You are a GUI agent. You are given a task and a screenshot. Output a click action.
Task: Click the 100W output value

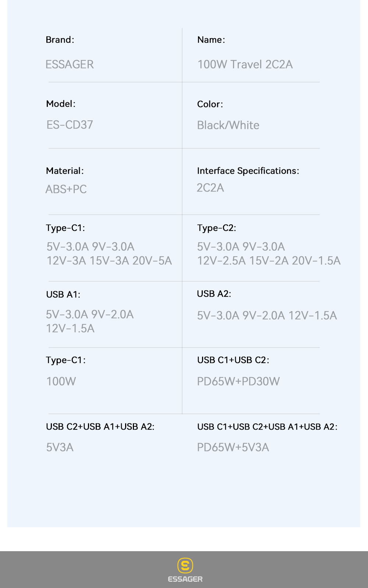(x=61, y=381)
